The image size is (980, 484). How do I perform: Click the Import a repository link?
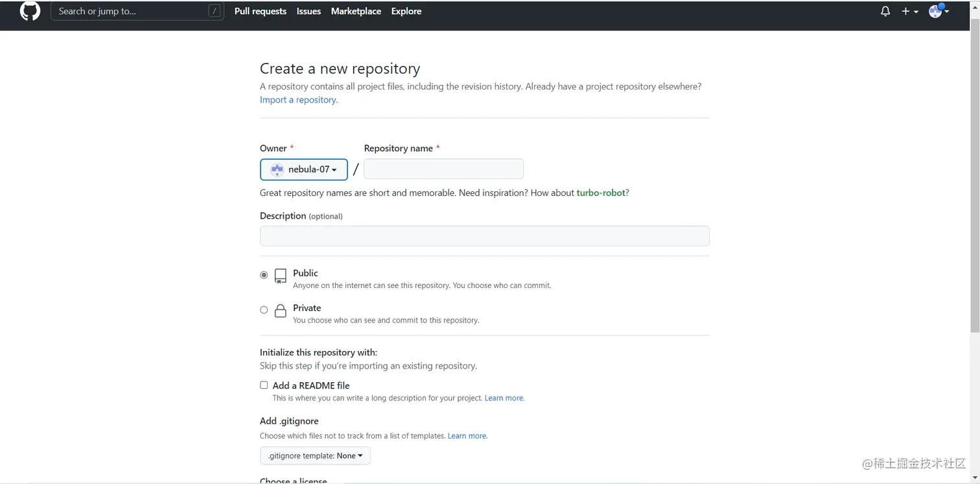(x=299, y=100)
